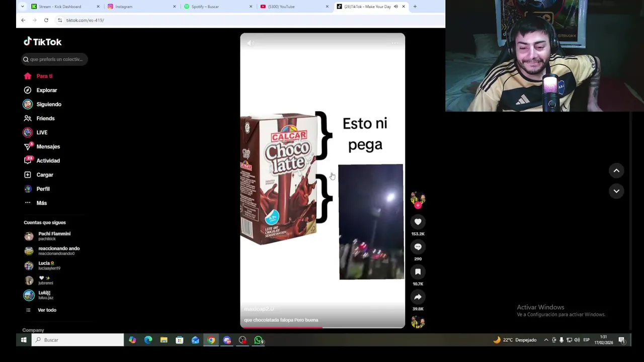
Task: Open Microsoft Edge from taskbar
Action: pyautogui.click(x=148, y=340)
